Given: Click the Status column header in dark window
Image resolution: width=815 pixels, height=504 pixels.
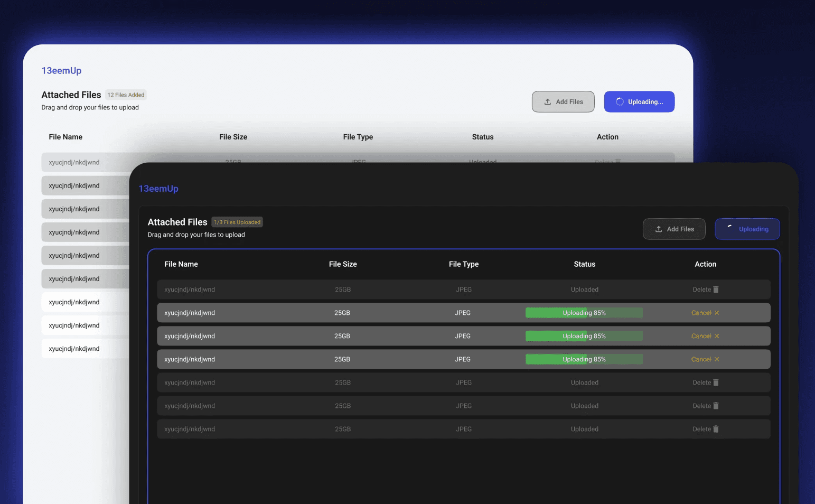Looking at the screenshot, I should click(585, 264).
